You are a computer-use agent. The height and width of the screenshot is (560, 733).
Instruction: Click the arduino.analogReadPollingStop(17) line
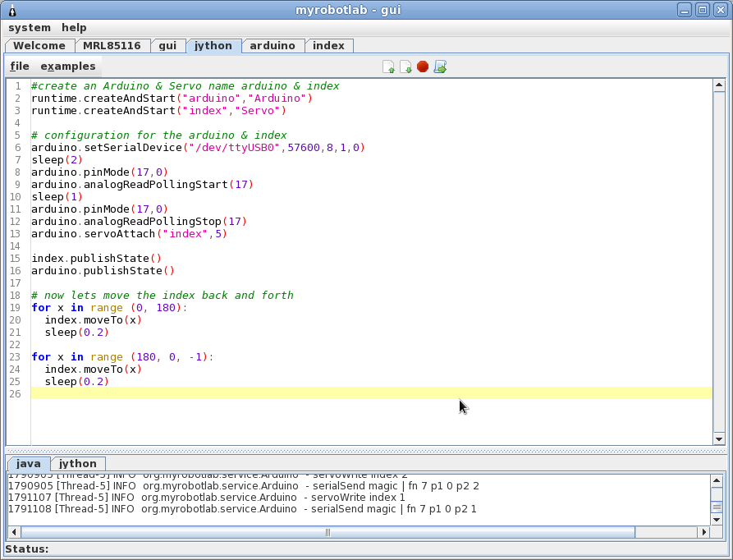[139, 222]
